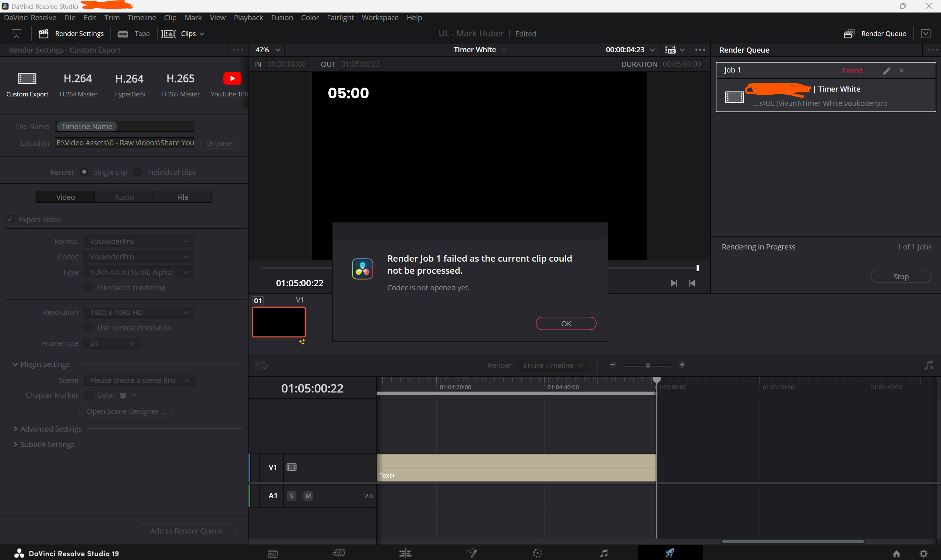Click the Project Manager home icon
This screenshot has height=560, width=941.
pos(896,554)
